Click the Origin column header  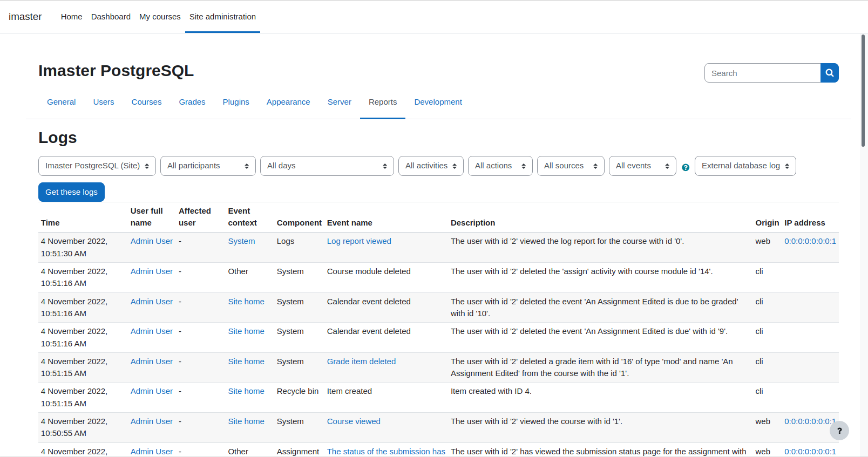click(767, 223)
